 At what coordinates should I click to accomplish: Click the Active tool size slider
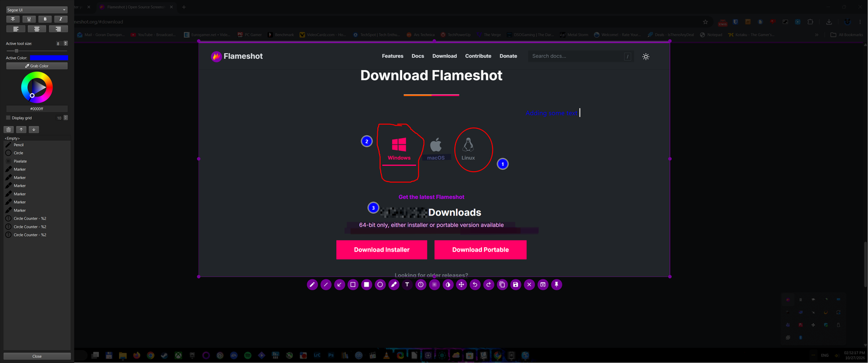pyautogui.click(x=37, y=51)
